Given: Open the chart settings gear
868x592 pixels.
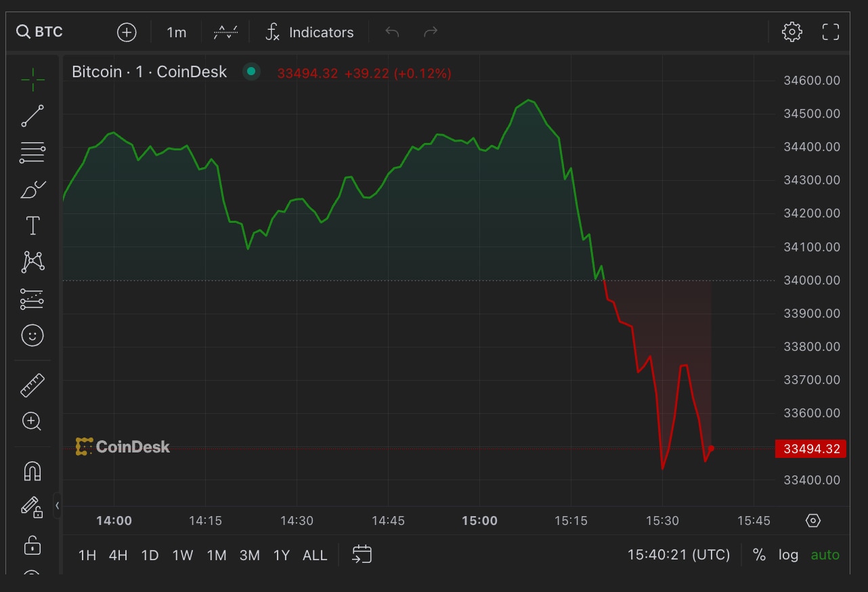Looking at the screenshot, I should click(x=791, y=31).
